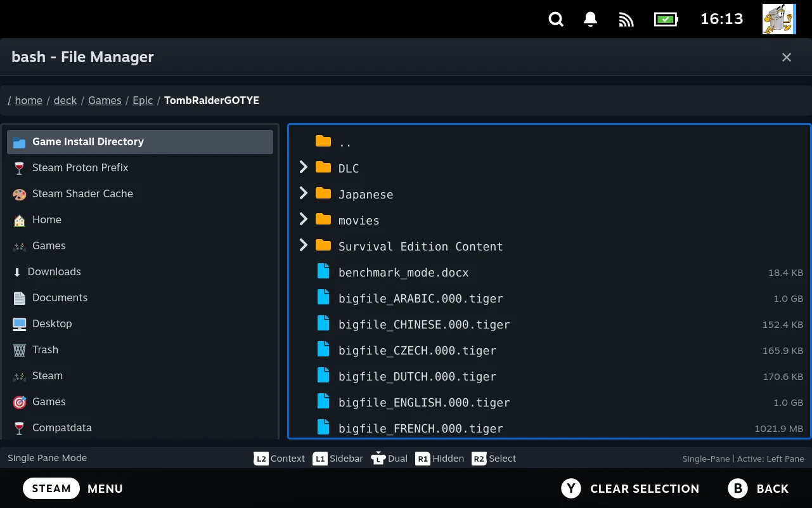This screenshot has width=812, height=508.
Task: Click L1 Sidebar toggle hint
Action: point(338,459)
